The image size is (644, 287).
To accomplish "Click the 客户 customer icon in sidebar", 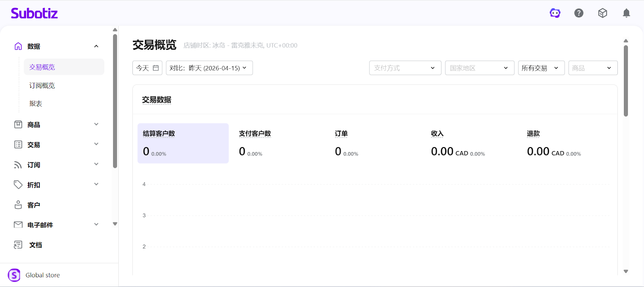I will pyautogui.click(x=18, y=205).
